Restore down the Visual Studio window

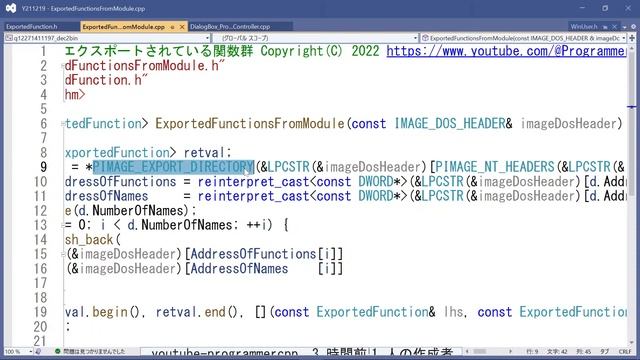[x=605, y=8]
